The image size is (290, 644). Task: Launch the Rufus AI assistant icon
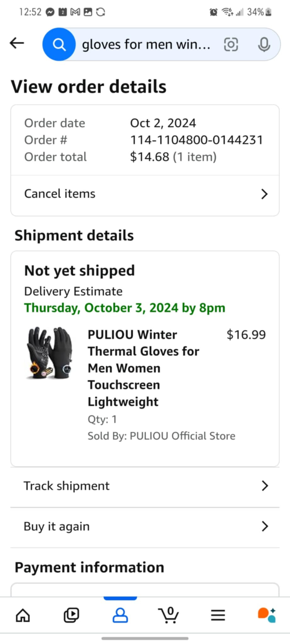[x=266, y=615]
